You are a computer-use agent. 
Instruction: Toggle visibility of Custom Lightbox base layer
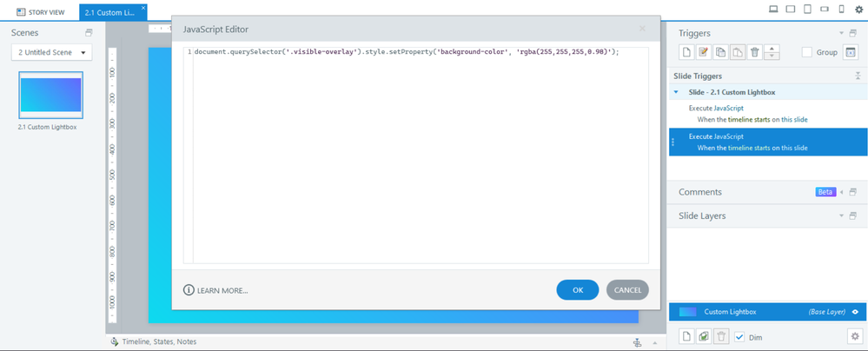(x=856, y=312)
